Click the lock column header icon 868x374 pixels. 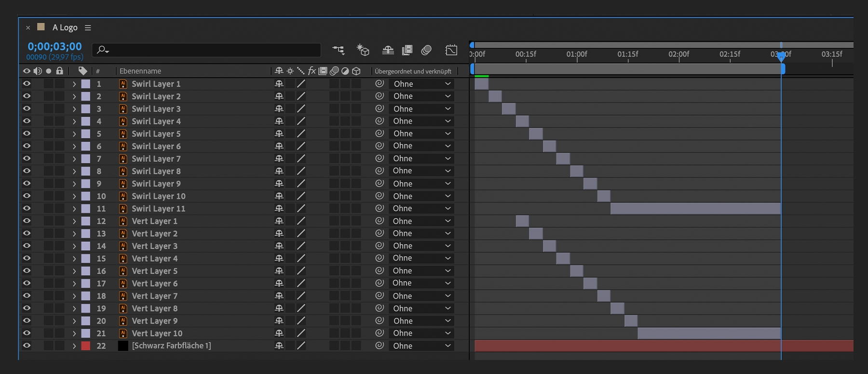(x=59, y=71)
